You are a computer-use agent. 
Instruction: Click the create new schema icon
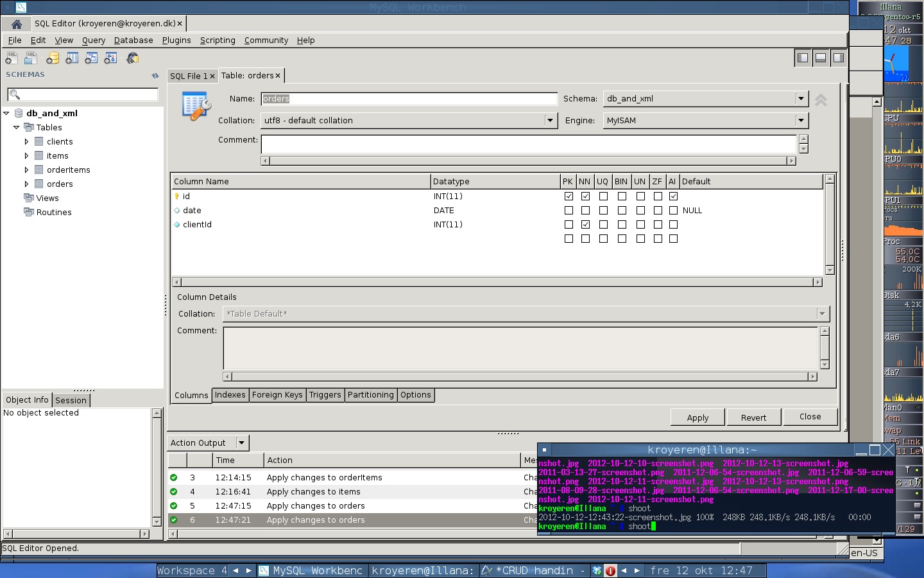coord(53,58)
